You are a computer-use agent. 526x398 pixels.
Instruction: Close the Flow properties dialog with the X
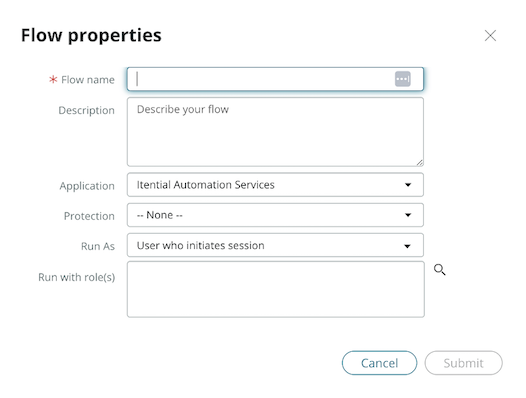tap(490, 36)
